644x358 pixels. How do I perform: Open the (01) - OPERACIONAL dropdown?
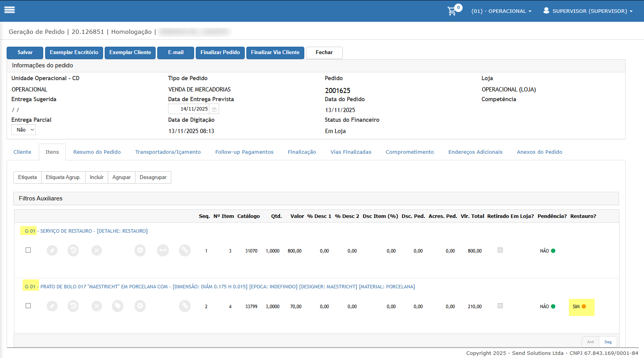(x=501, y=11)
